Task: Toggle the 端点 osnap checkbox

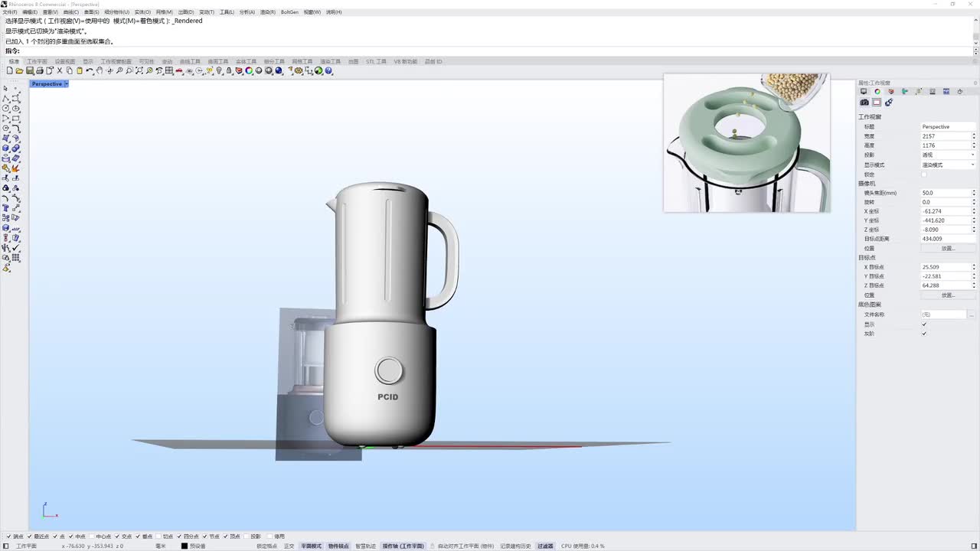Action: click(8, 536)
